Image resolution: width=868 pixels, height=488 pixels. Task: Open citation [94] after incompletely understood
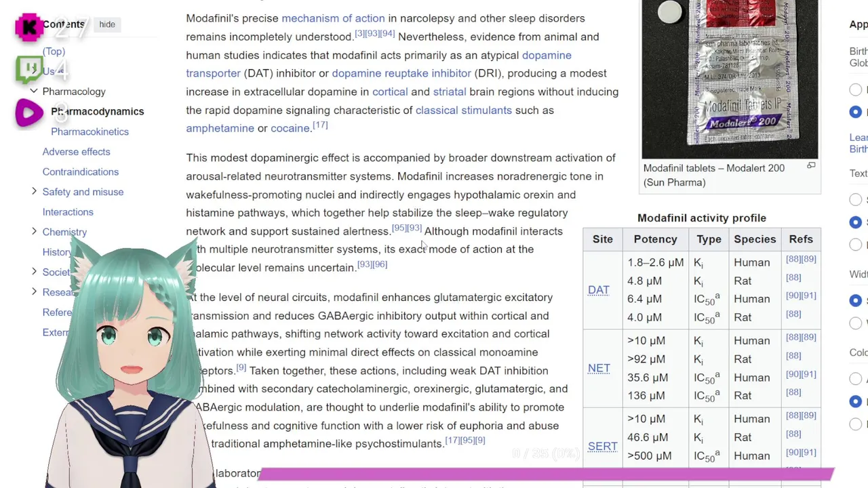coord(387,33)
